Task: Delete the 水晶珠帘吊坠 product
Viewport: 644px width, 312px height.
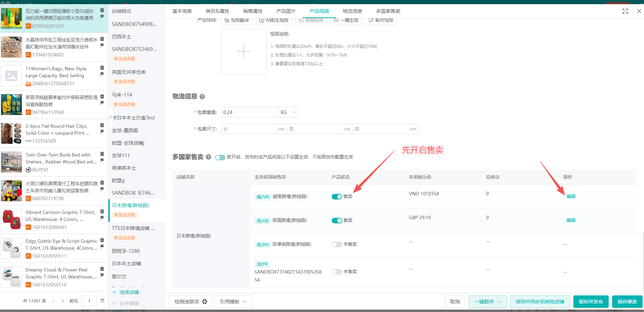Action: pos(102,39)
